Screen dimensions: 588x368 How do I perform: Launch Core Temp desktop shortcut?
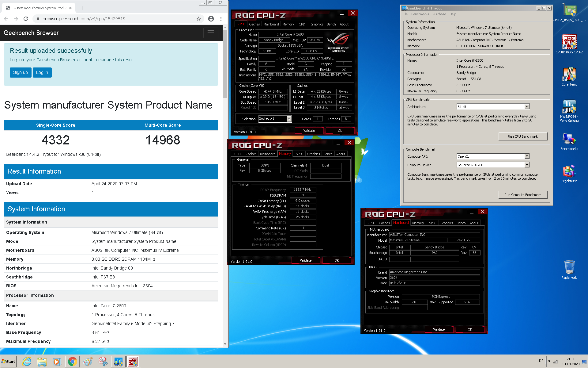point(569,77)
